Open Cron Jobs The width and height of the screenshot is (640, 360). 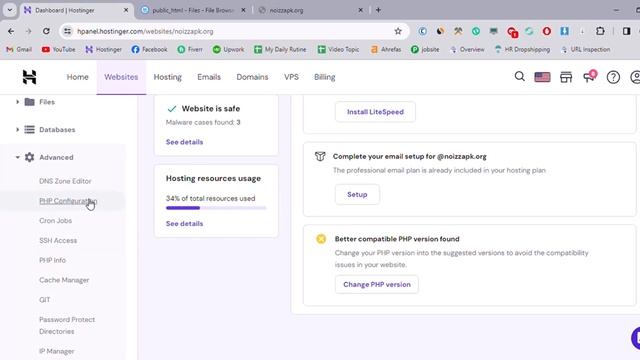(x=56, y=221)
